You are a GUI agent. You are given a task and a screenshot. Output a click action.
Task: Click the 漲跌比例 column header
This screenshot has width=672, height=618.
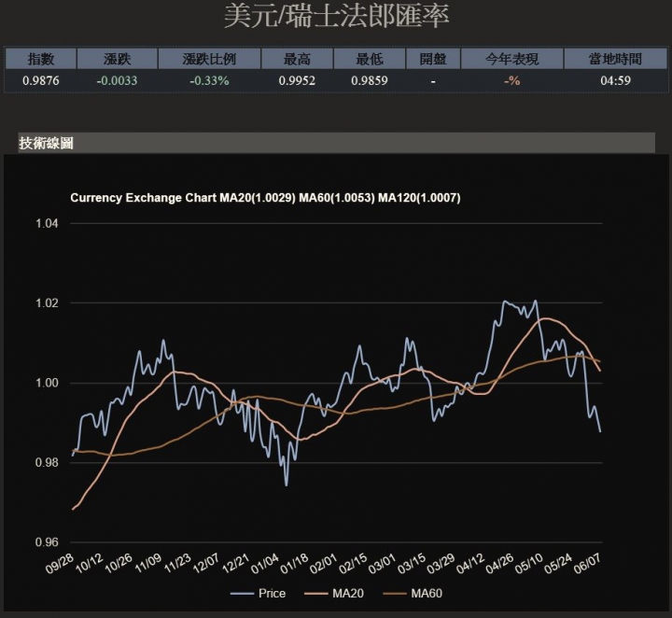[209, 59]
